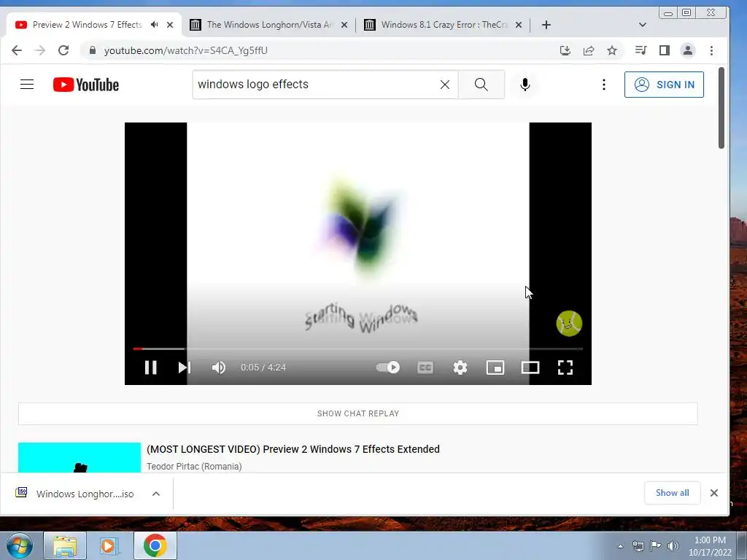
Task: Clear the search query text
Action: [x=445, y=85]
